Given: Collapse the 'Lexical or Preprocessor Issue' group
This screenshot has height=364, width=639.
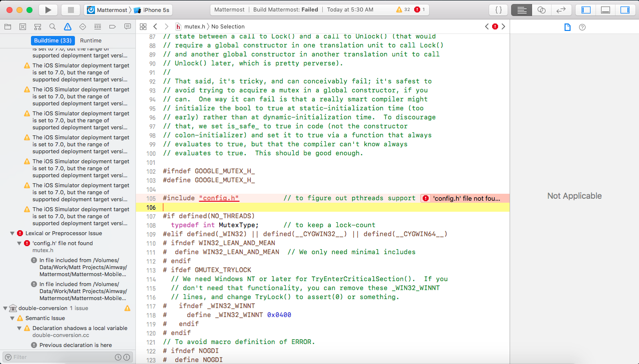Looking at the screenshot, I should [x=12, y=233].
